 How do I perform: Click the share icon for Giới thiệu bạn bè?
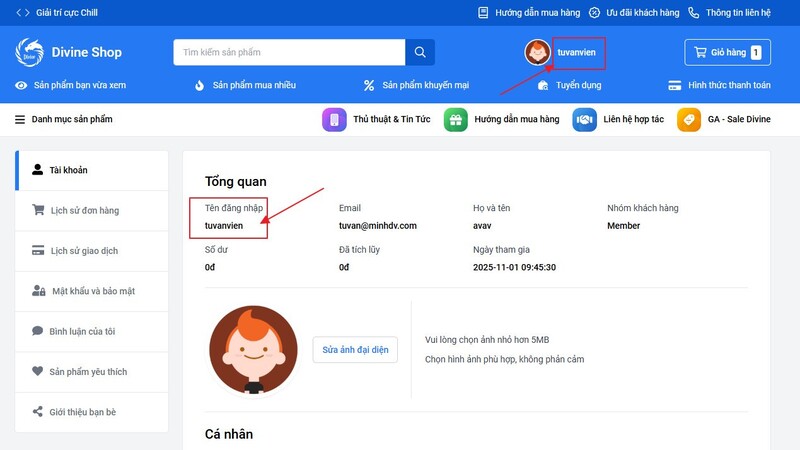pos(37,411)
